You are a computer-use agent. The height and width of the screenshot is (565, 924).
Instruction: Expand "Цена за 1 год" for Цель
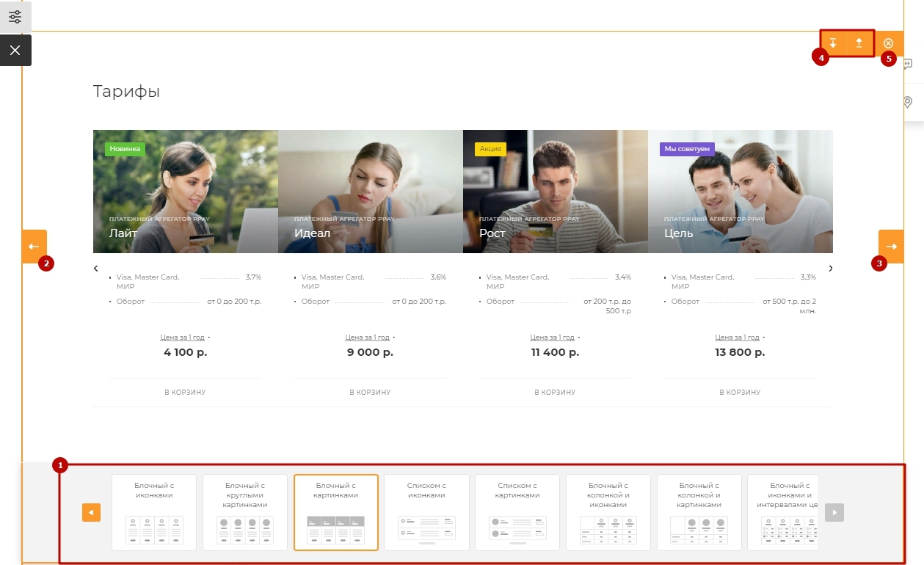[x=740, y=338]
